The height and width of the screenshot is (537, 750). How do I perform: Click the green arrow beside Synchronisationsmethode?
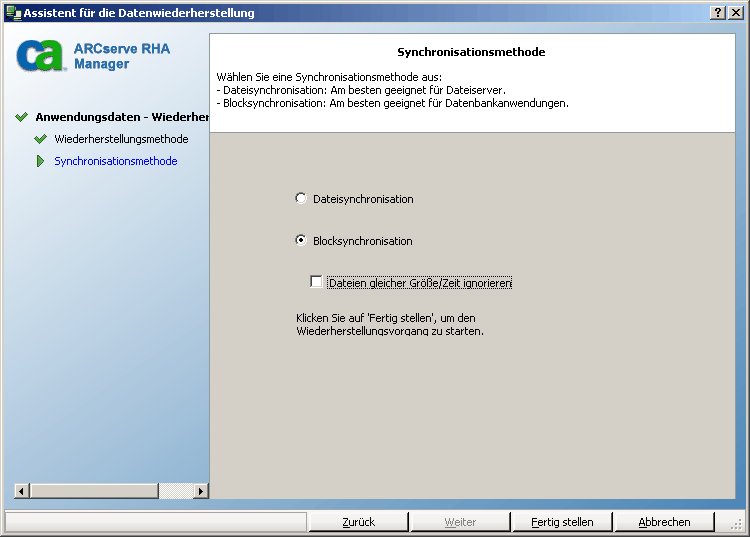point(40,161)
